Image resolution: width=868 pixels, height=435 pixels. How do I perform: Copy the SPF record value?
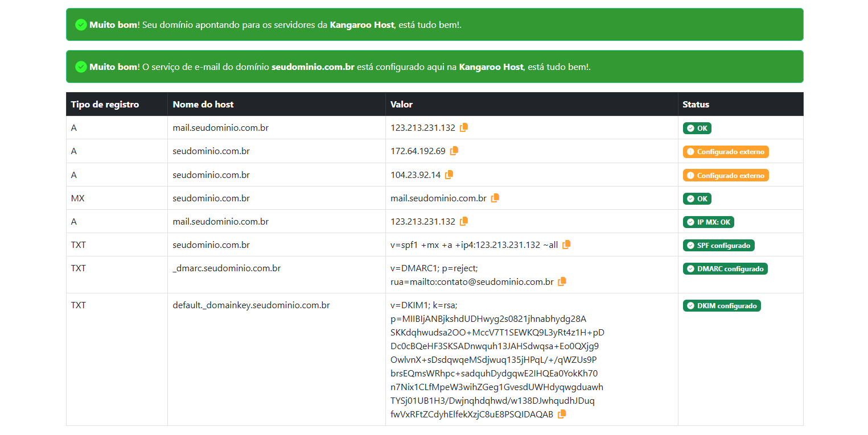(566, 244)
